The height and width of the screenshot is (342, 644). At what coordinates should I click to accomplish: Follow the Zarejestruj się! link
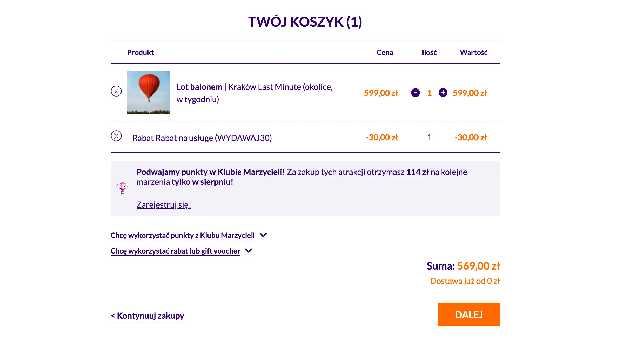pos(164,205)
